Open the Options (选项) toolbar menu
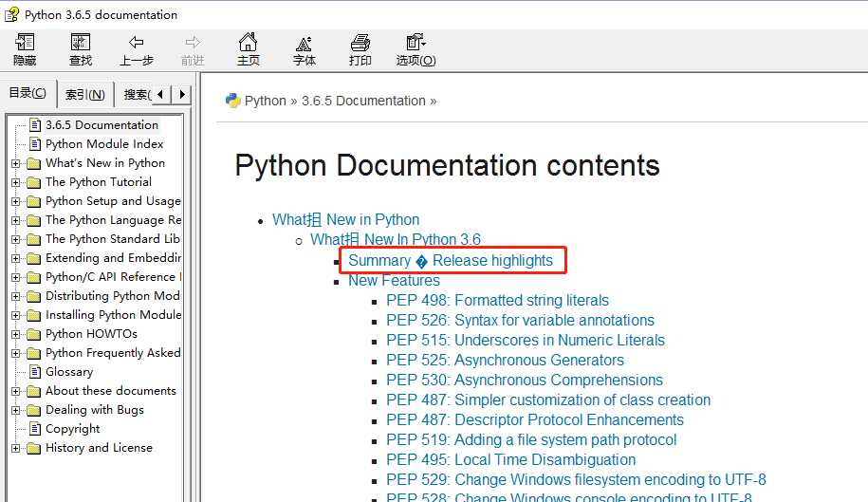Viewport: 868px width, 502px height. tap(416, 49)
